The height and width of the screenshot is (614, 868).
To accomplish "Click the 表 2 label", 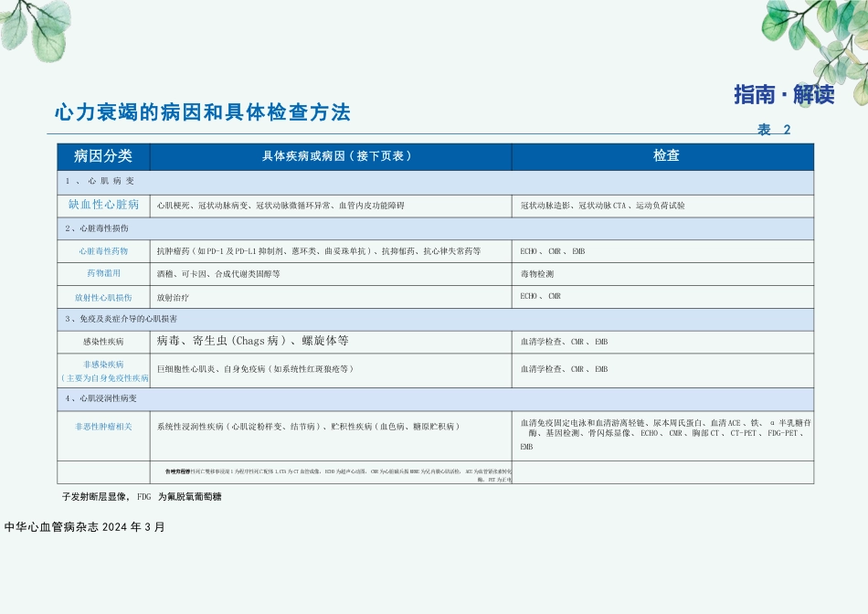I will click(x=774, y=130).
